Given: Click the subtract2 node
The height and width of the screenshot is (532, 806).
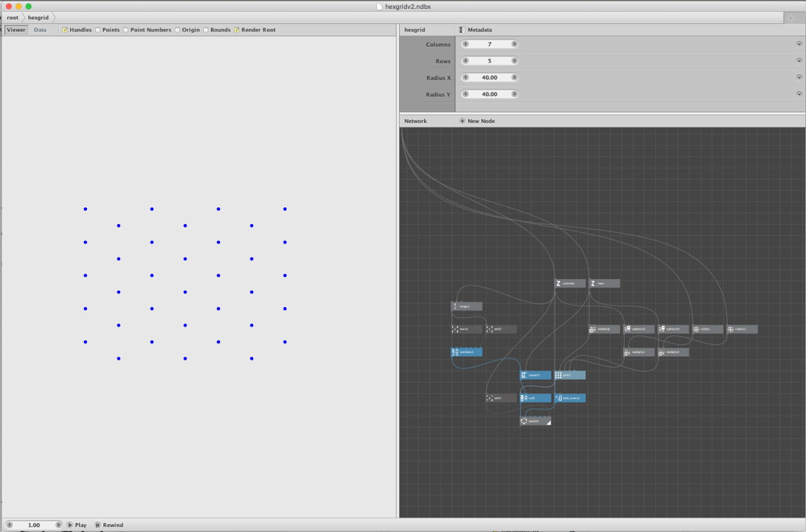Looking at the screenshot, I should [x=639, y=329].
